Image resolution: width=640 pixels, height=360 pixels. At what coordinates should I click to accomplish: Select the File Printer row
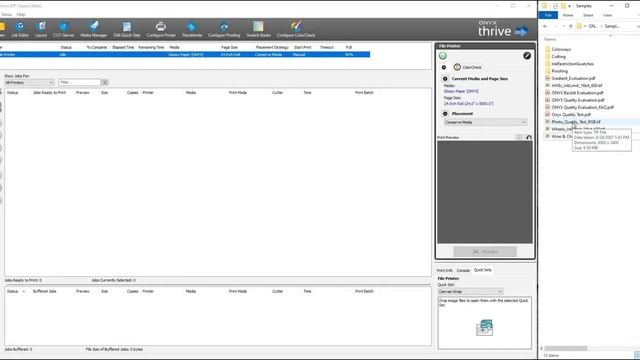click(185, 54)
